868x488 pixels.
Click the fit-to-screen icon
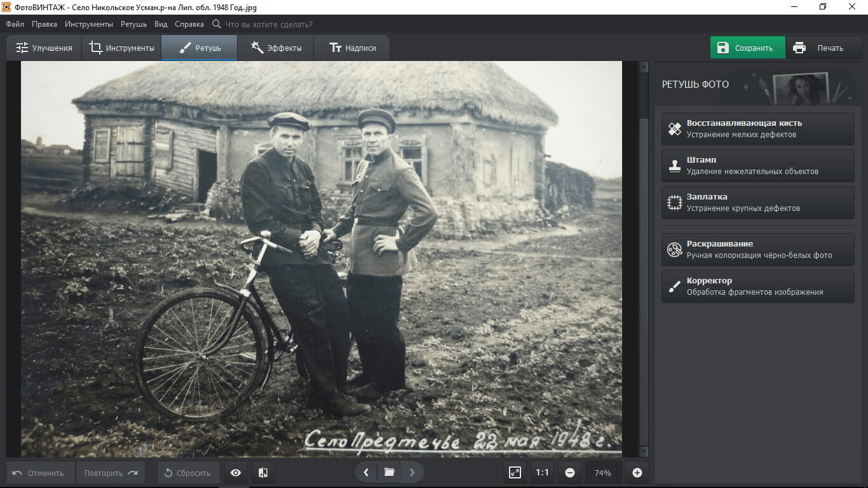515,473
